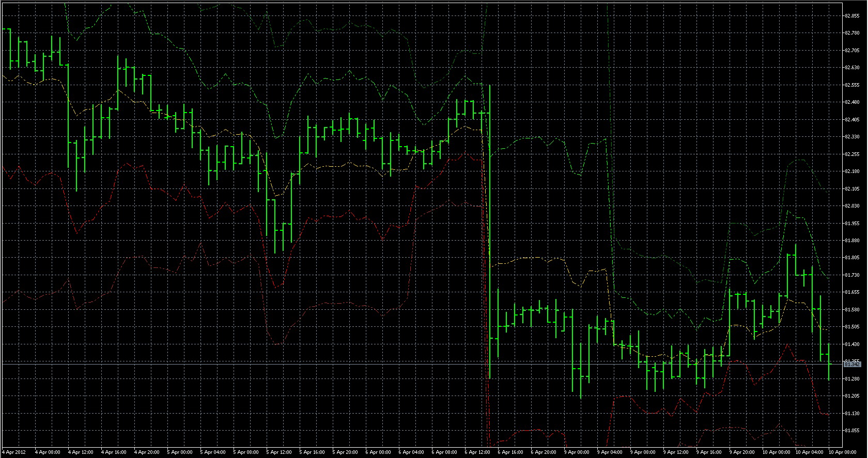
Task: Click the 81.655 price scale label
Action: pyautogui.click(x=852, y=292)
